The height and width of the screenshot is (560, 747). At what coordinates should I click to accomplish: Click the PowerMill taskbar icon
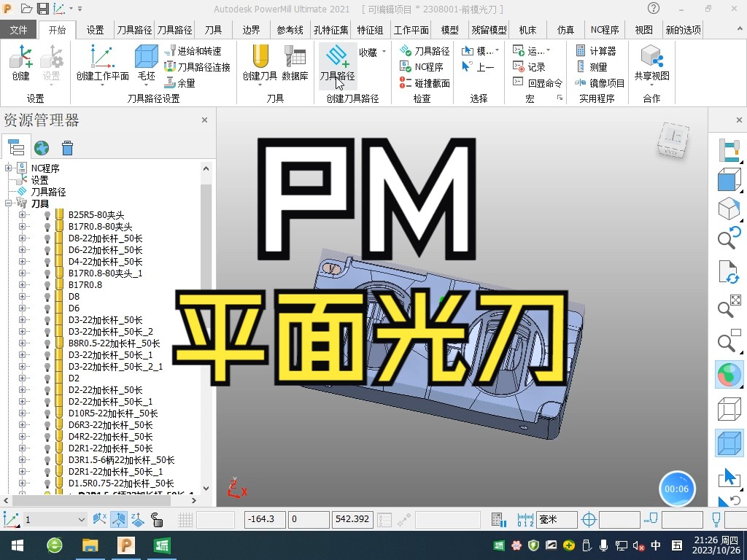point(125,545)
